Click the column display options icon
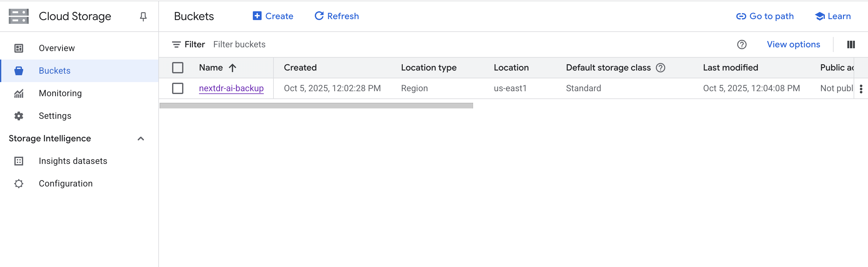 [850, 45]
